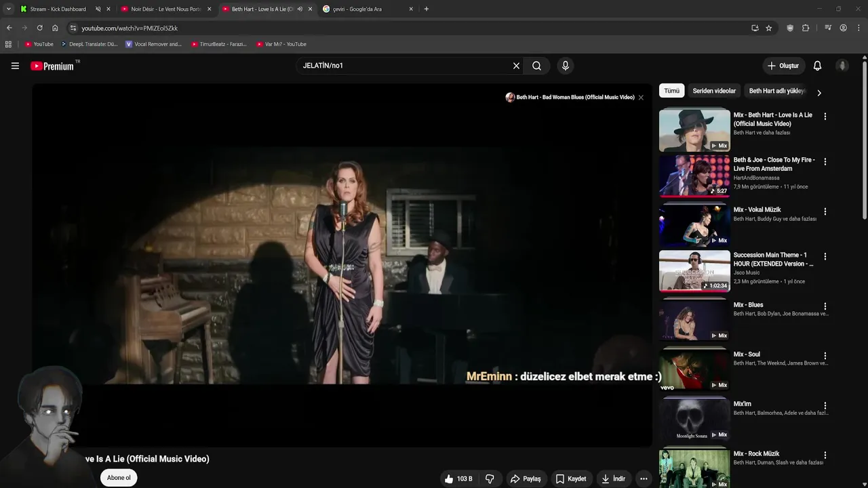The height and width of the screenshot is (488, 868).
Task: Like the video with 103 B
Action: pos(458,479)
